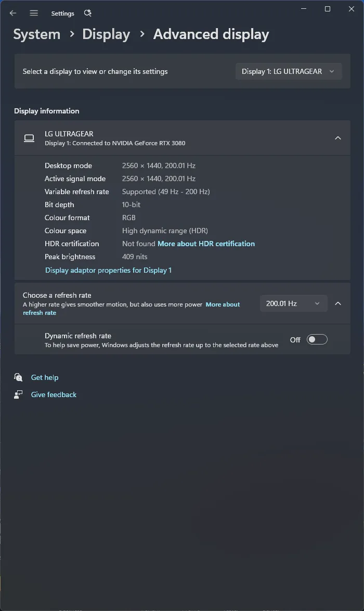
Task: Open the hamburger navigation menu
Action: (34, 13)
